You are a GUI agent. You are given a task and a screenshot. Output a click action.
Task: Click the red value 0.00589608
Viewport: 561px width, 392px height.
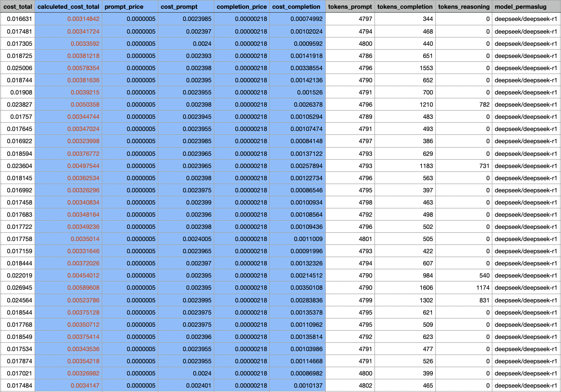[68, 288]
